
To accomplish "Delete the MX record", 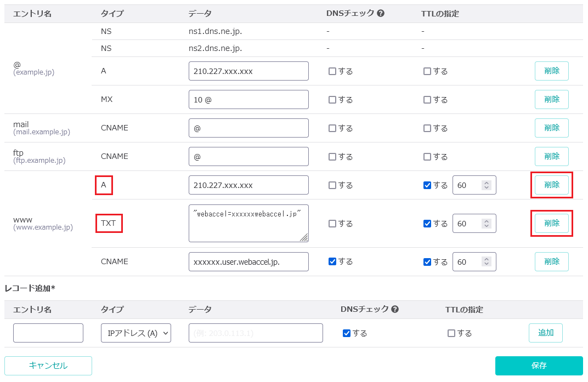I will click(552, 99).
